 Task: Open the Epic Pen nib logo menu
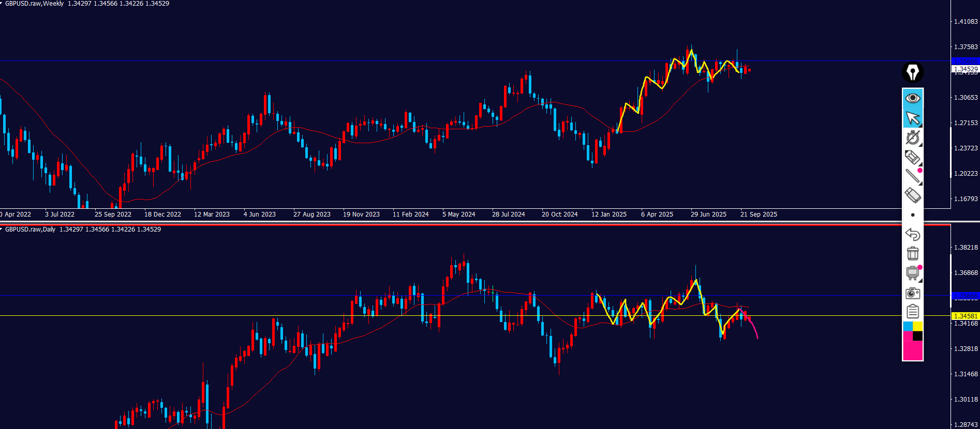(913, 72)
